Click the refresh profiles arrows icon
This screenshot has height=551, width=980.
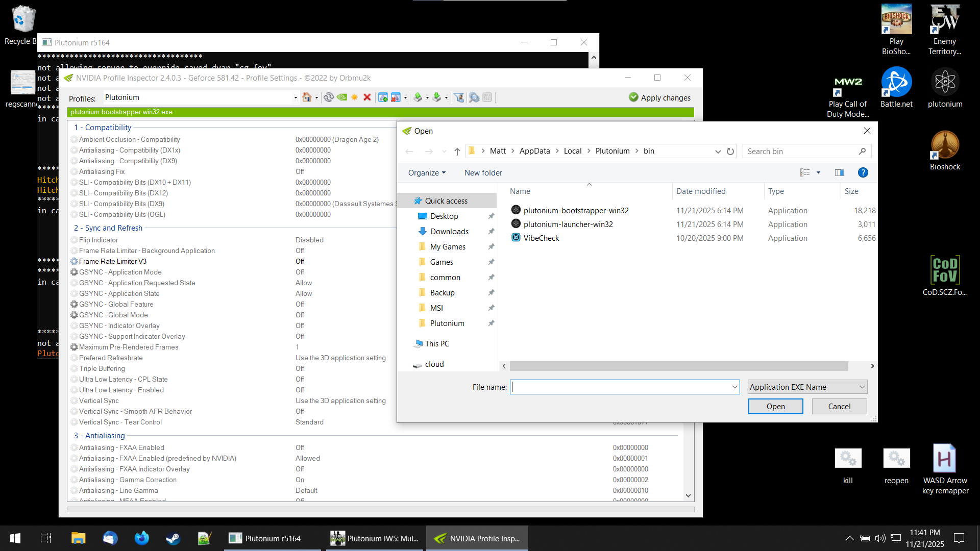pos(328,97)
